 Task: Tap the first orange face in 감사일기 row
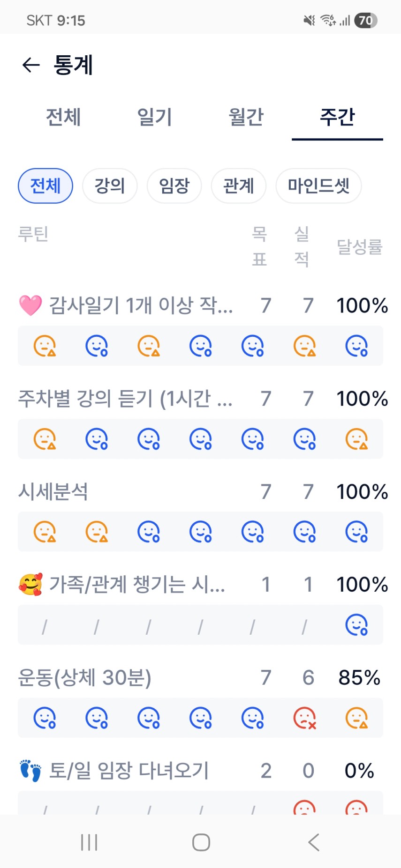45,346
